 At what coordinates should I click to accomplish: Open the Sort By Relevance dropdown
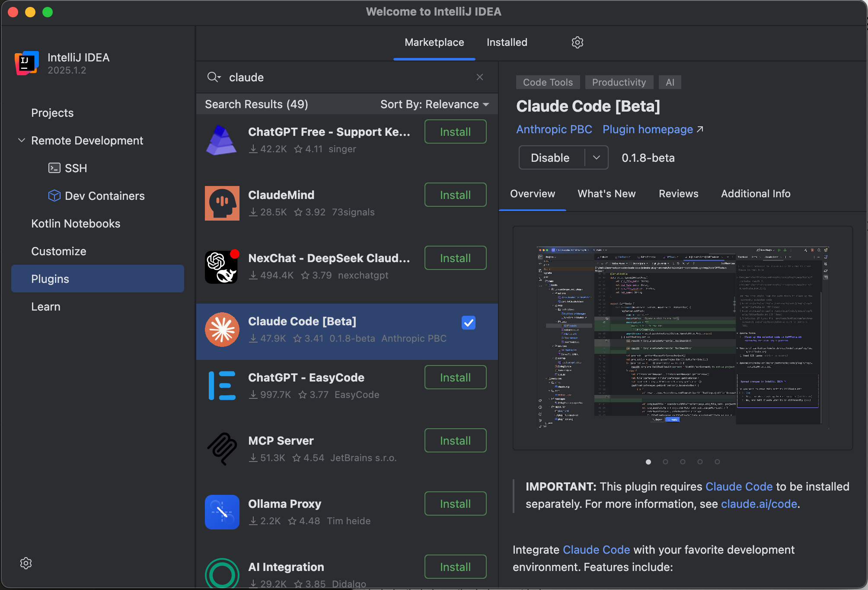coord(434,104)
